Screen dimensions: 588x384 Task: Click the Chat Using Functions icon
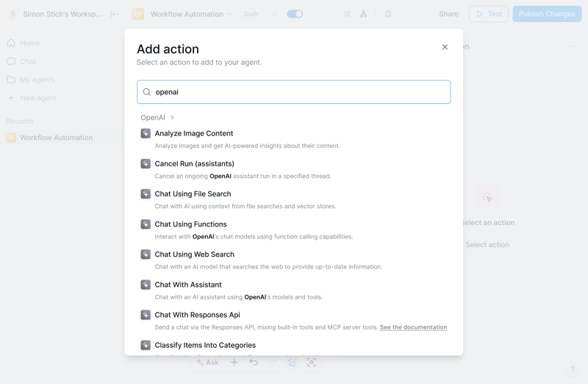[x=146, y=224]
